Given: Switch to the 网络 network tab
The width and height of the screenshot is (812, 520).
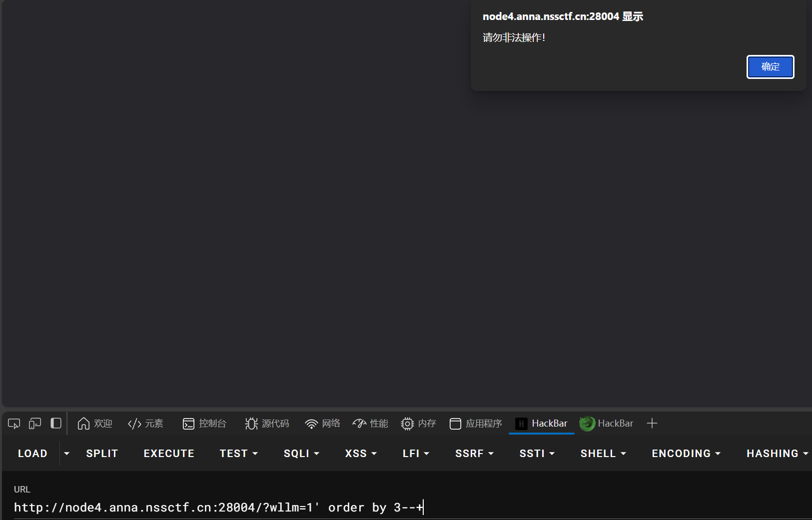Looking at the screenshot, I should [x=322, y=424].
